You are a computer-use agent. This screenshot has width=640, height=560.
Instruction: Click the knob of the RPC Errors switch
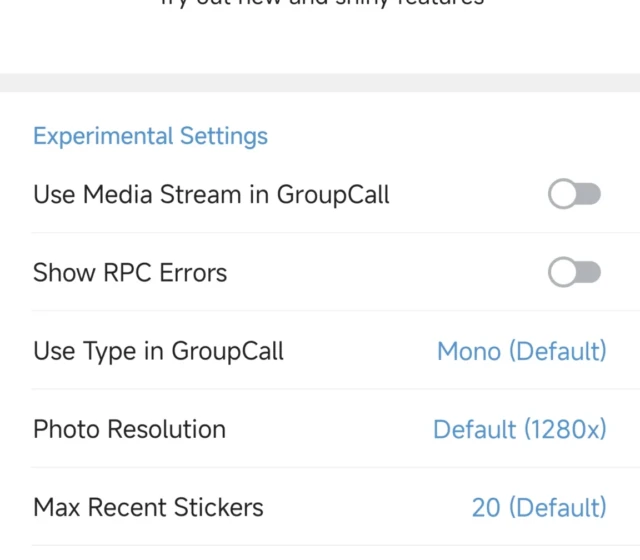(x=563, y=273)
